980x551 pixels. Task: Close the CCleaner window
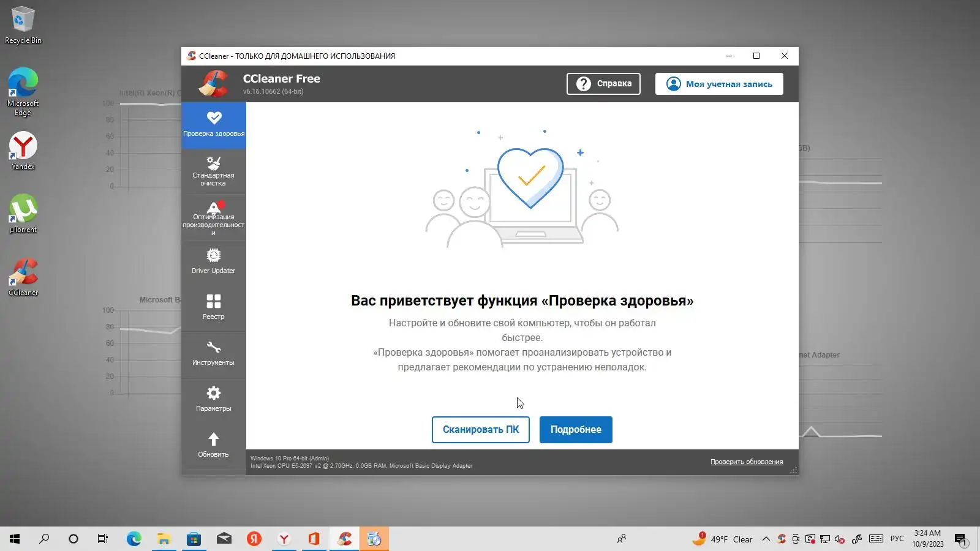pyautogui.click(x=785, y=56)
